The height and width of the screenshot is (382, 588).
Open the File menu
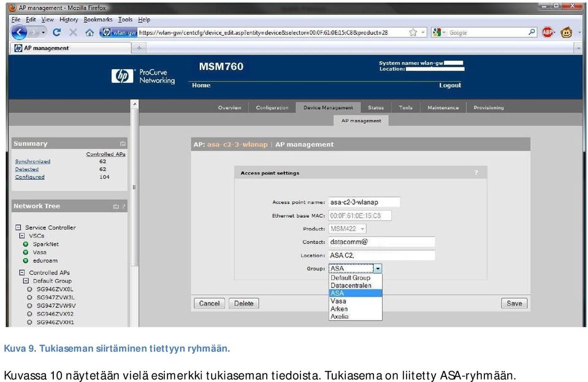[x=16, y=20]
